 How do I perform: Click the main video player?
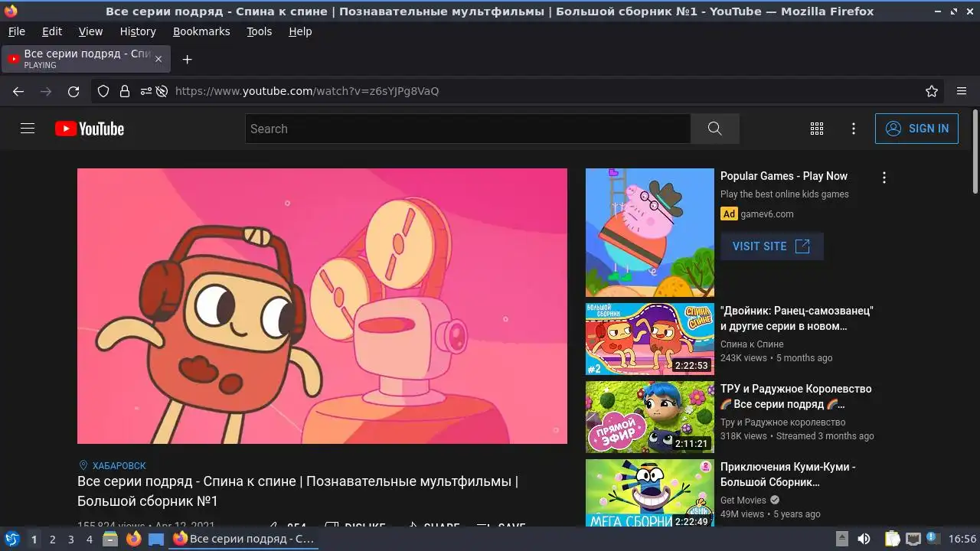pos(322,306)
